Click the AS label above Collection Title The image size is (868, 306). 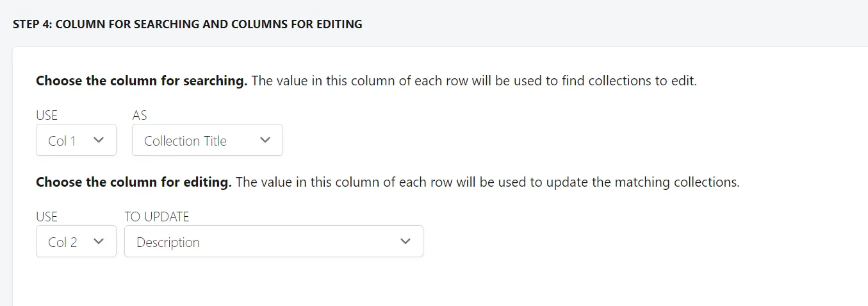tap(139, 115)
